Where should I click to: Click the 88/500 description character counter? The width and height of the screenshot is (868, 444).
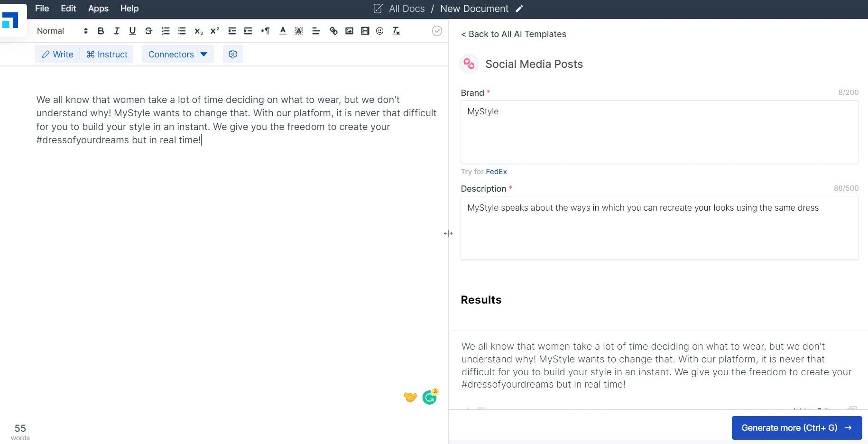point(846,188)
